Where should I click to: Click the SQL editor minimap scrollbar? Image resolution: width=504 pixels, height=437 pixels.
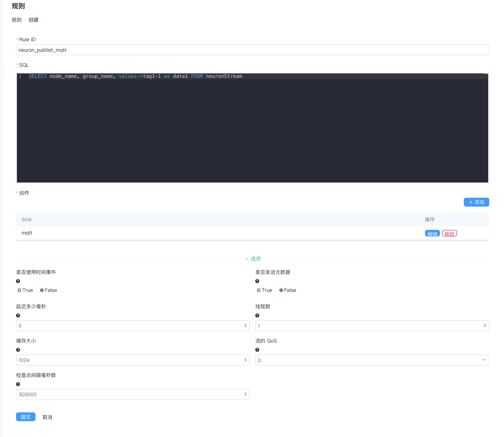tap(486, 128)
